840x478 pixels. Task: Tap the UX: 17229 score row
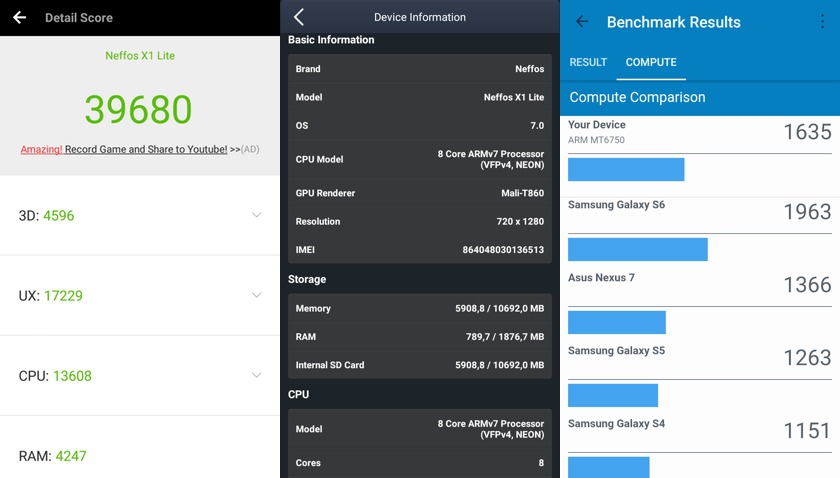tap(140, 296)
